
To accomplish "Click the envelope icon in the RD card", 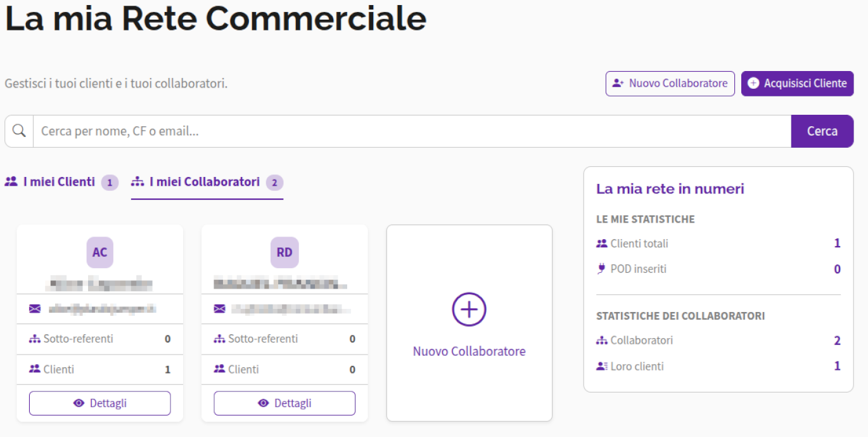I will [219, 309].
